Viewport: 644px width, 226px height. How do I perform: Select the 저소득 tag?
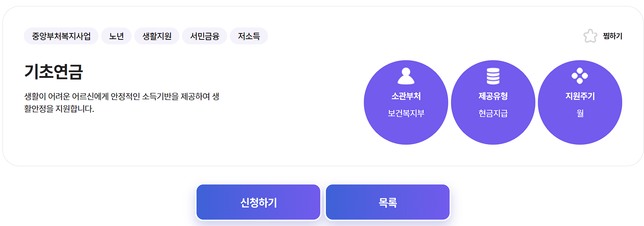coord(249,36)
